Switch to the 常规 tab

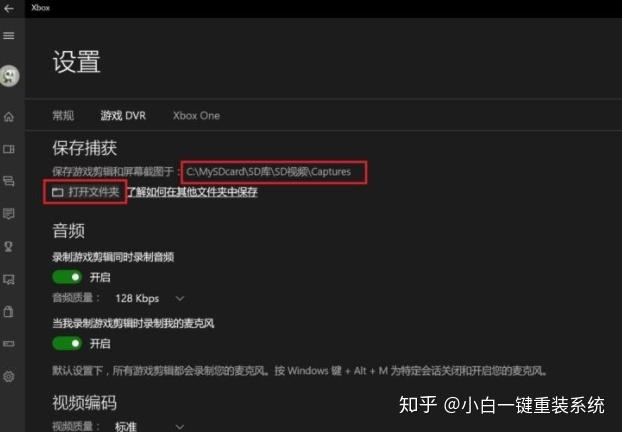tap(63, 116)
